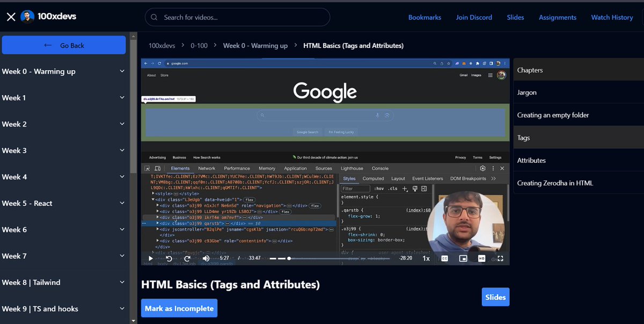This screenshot has width=644, height=324.
Task: Click the total duration 33:47
Action: [x=254, y=258]
